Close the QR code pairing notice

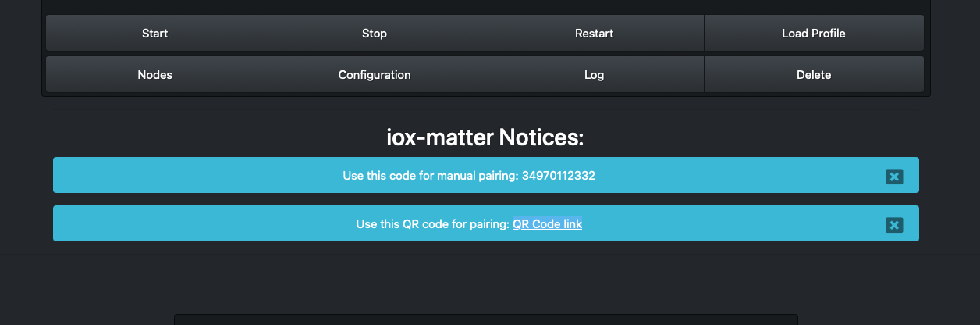pos(894,225)
